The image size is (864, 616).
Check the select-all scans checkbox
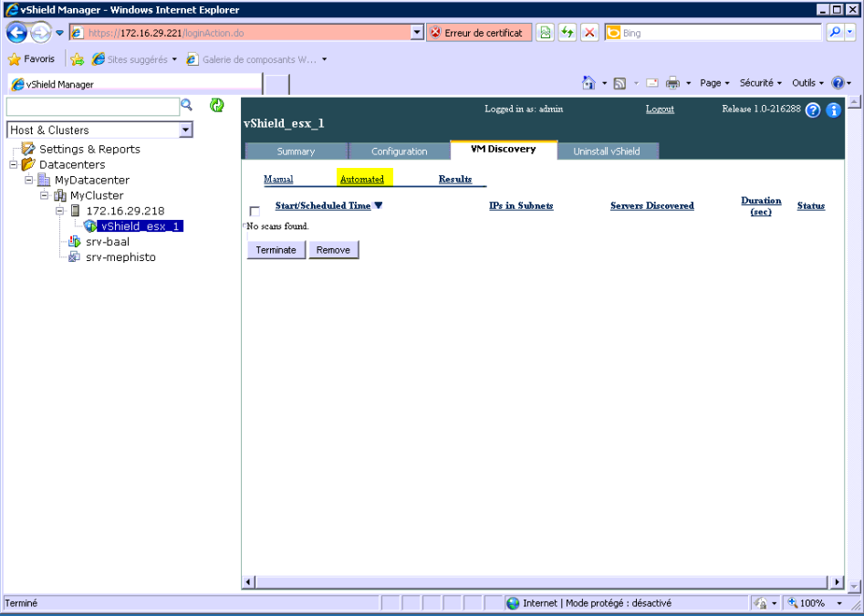255,212
